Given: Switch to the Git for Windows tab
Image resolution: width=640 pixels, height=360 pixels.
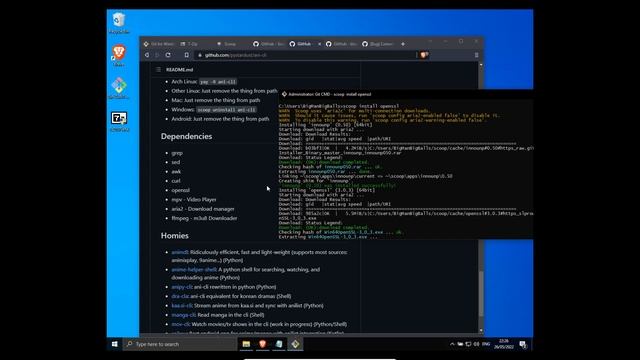Looking at the screenshot, I should point(159,44).
